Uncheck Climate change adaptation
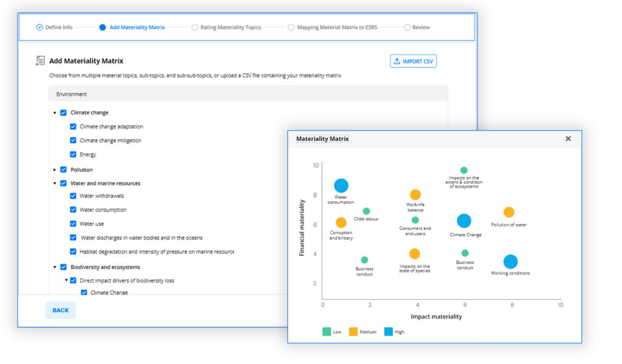 (x=73, y=126)
